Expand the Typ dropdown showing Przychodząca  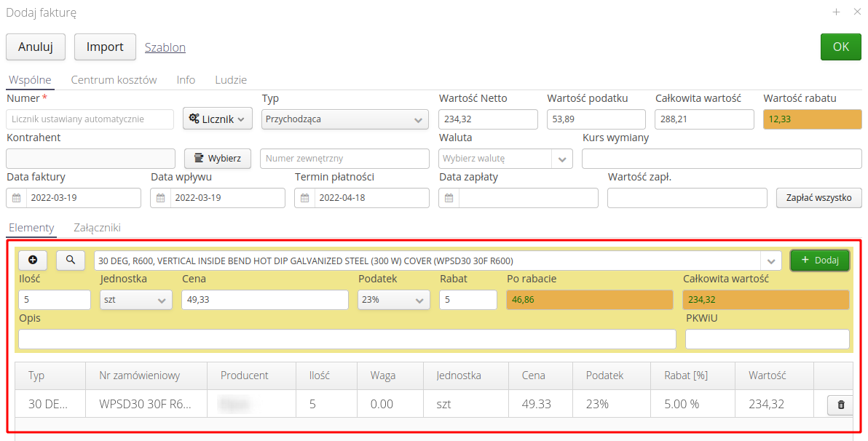pyautogui.click(x=345, y=119)
